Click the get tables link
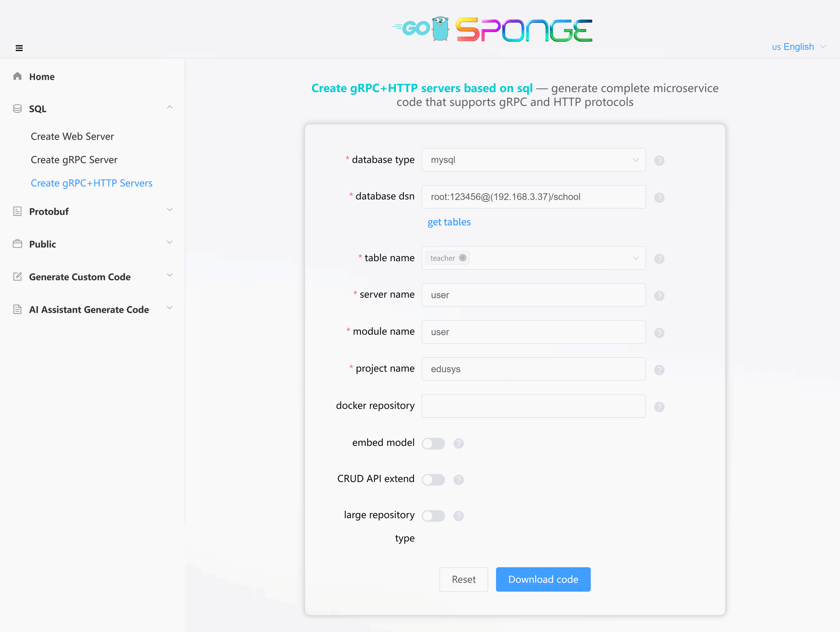Viewport: 840px width, 632px height. point(449,222)
